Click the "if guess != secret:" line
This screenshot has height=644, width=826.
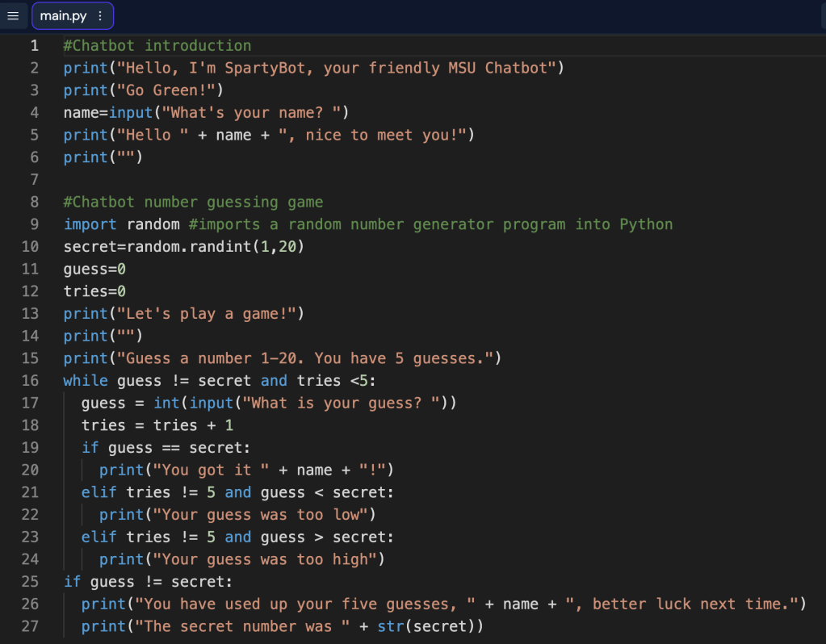pos(148,582)
